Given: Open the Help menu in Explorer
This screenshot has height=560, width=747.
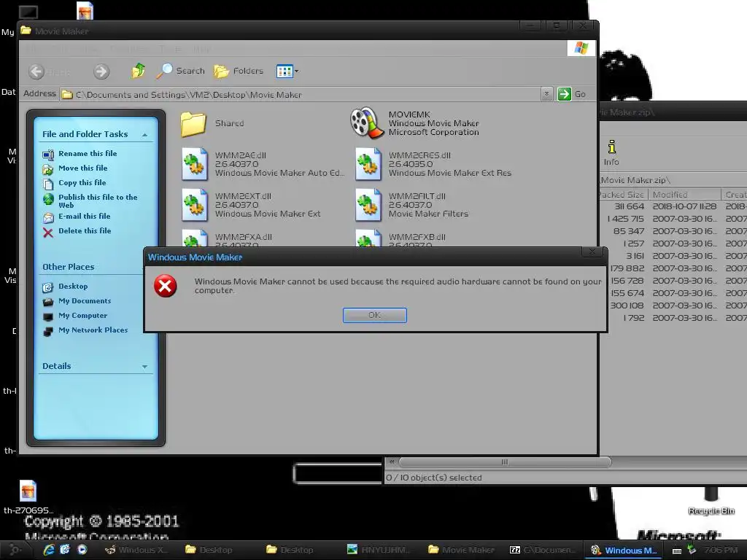Looking at the screenshot, I should coord(201,49).
